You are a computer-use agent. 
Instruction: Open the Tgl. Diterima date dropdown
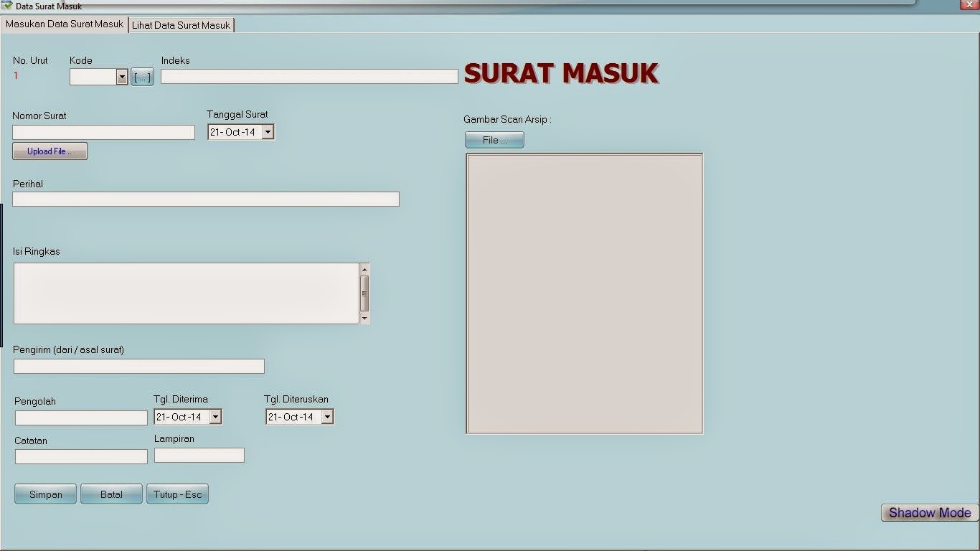pyautogui.click(x=215, y=417)
